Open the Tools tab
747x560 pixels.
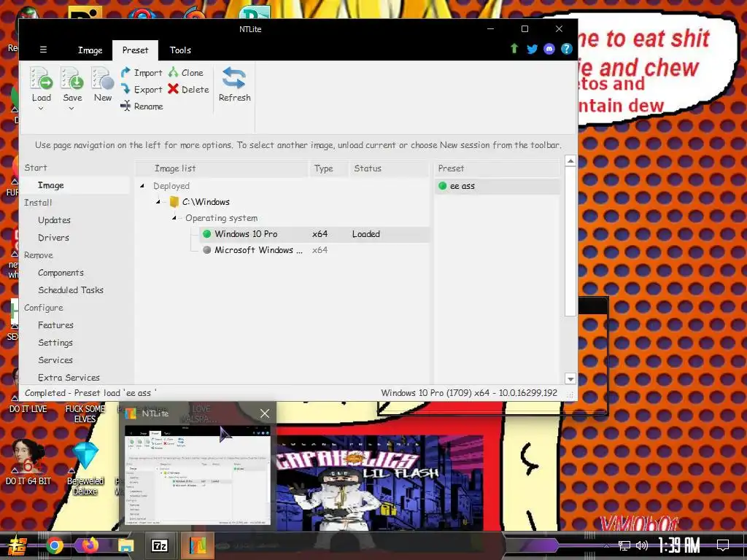[180, 50]
